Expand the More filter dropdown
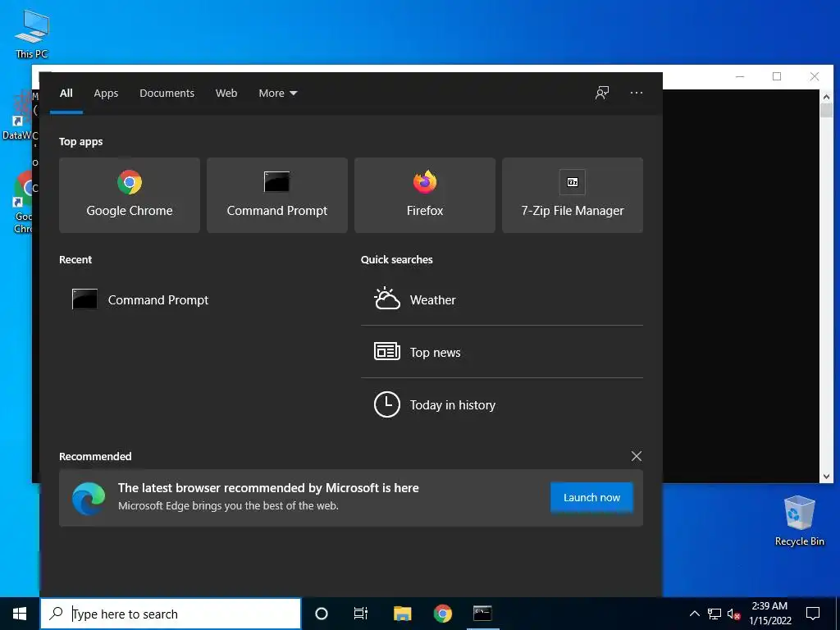The image size is (840, 630). click(x=277, y=94)
